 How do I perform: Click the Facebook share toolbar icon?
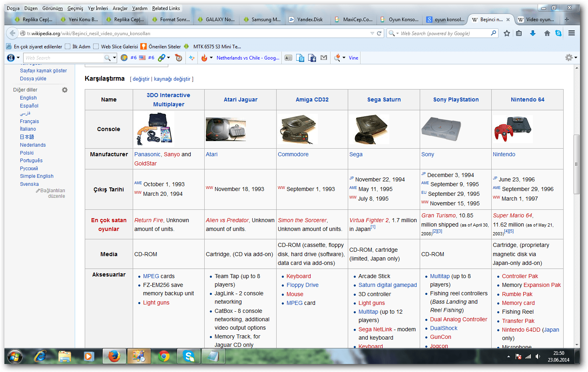click(312, 58)
